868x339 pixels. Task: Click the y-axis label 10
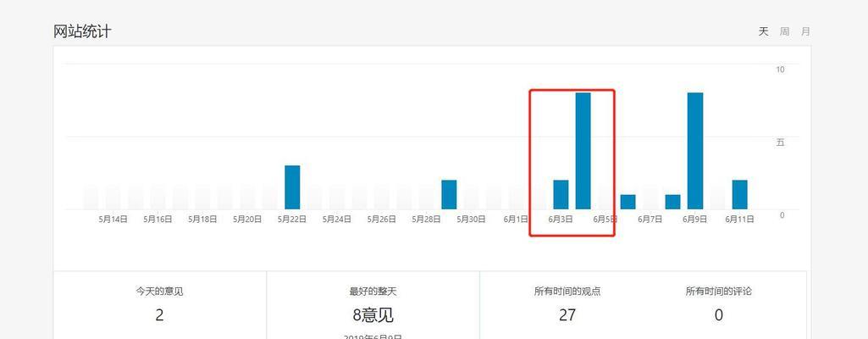[x=780, y=69]
